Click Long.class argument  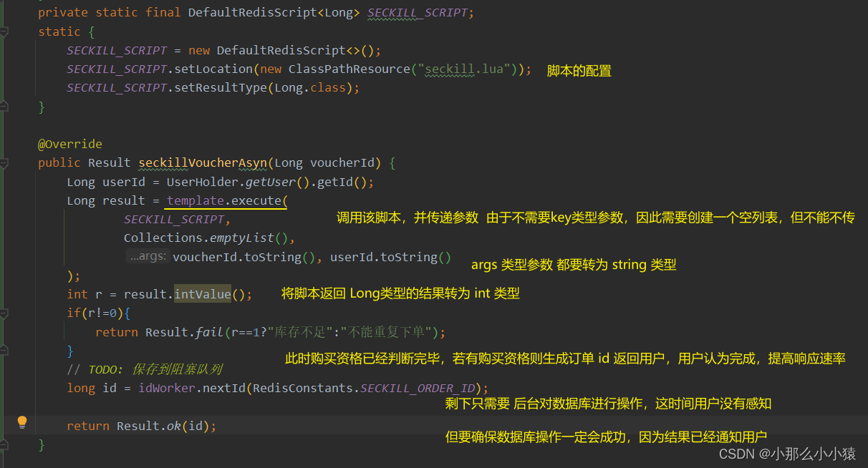[310, 88]
